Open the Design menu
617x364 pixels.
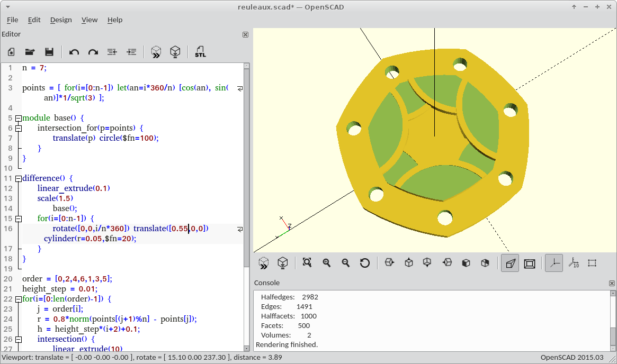click(61, 20)
